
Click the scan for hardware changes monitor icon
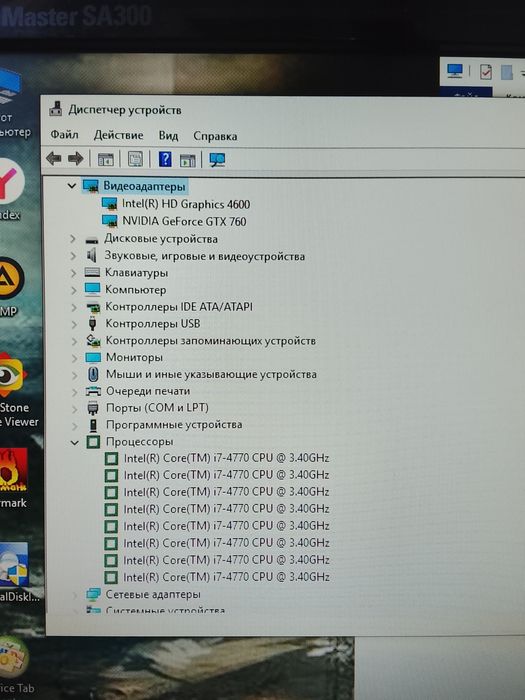(217, 159)
